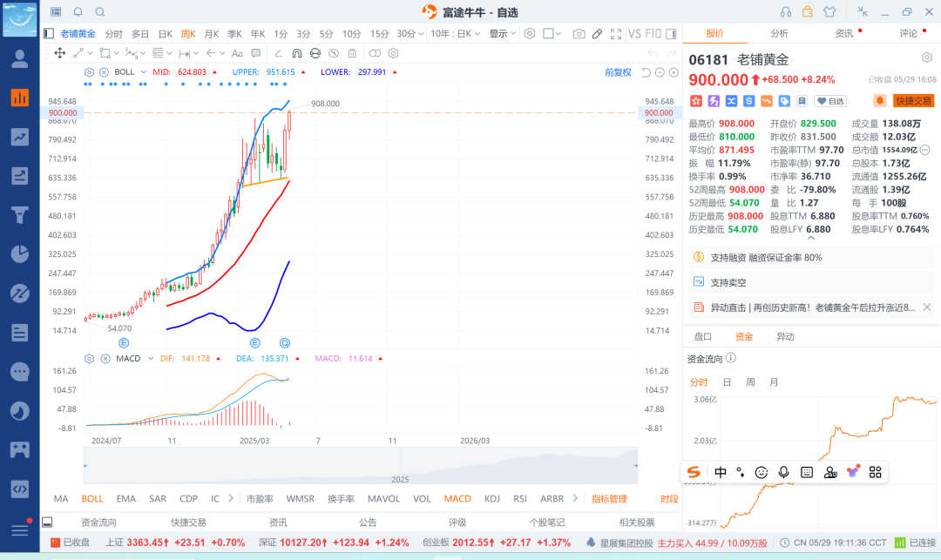Toggle 自选 watchlist heart button

pos(830,101)
